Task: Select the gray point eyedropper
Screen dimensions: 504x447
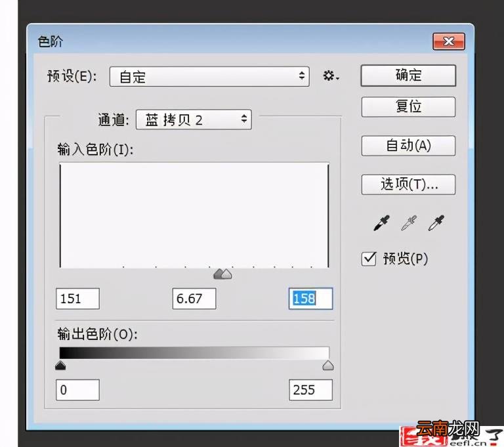Action: click(409, 223)
